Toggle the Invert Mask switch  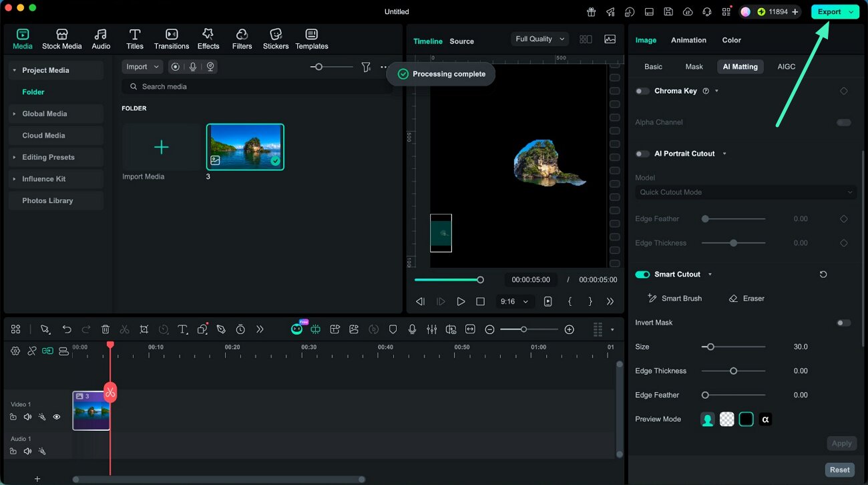pyautogui.click(x=844, y=323)
